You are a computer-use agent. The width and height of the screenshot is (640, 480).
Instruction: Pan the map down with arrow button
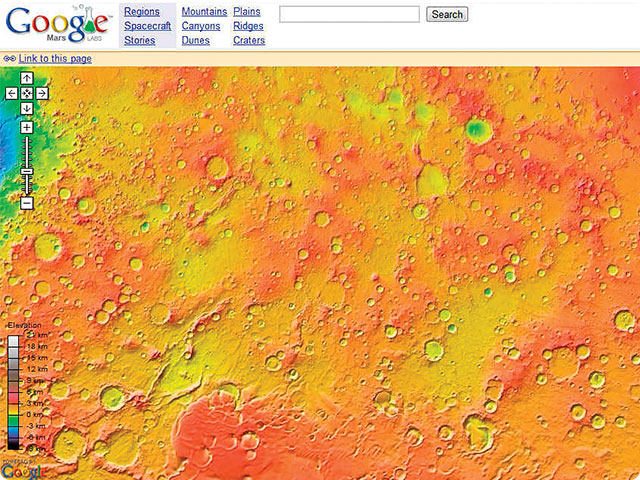[27, 108]
